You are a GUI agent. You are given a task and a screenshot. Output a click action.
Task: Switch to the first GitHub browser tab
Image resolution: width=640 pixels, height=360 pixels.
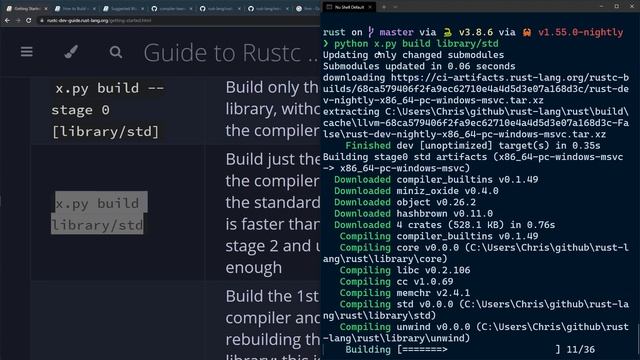171,8
